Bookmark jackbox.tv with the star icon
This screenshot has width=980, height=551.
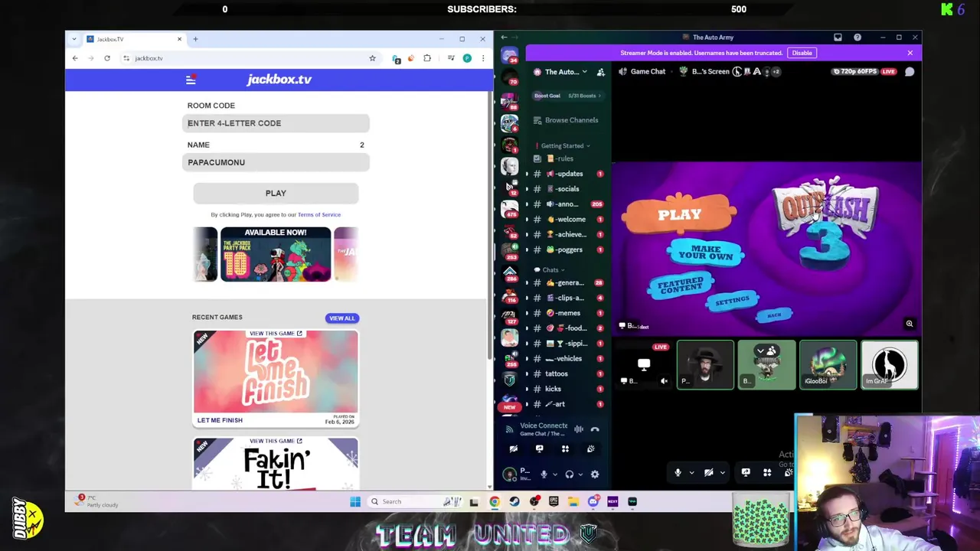point(372,58)
